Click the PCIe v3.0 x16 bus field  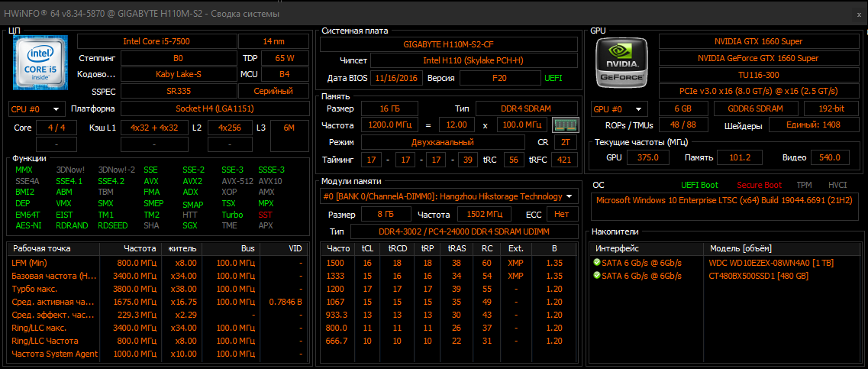[758, 91]
